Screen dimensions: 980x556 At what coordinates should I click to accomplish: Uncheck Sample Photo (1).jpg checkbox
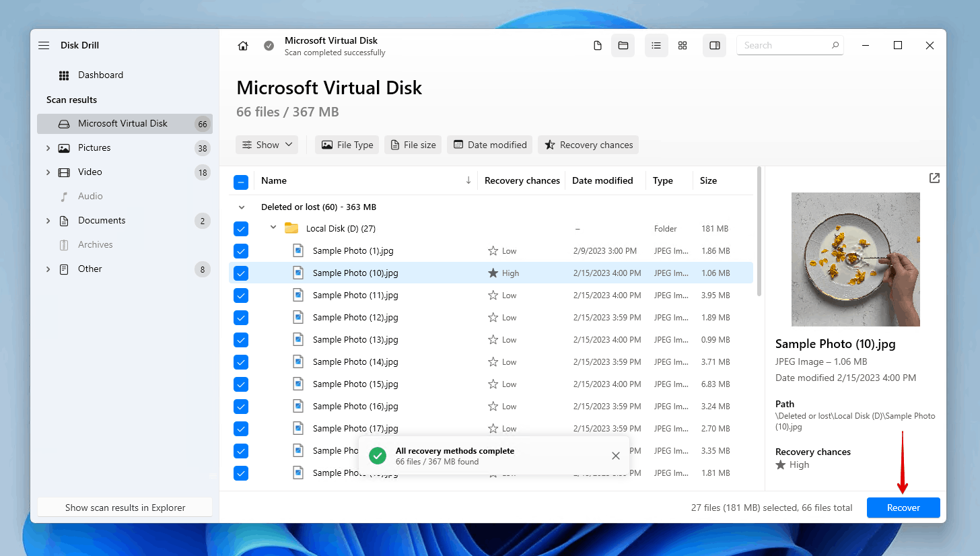point(241,251)
